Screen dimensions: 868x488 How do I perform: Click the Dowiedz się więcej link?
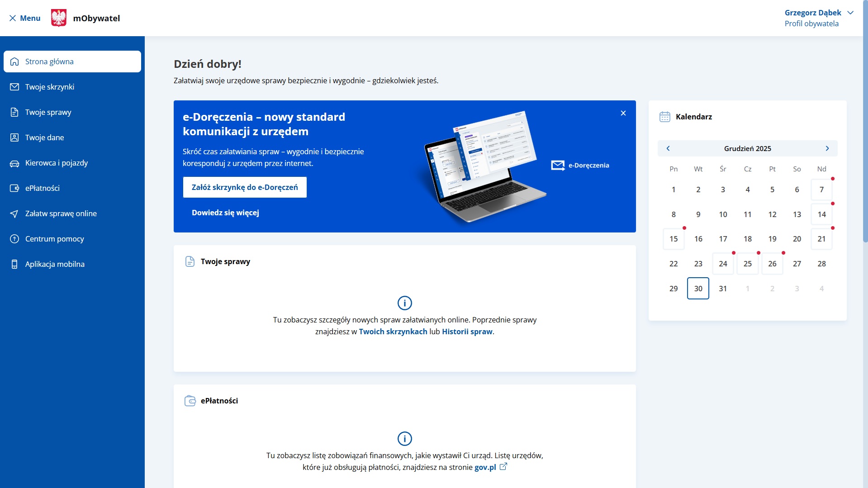(x=225, y=213)
